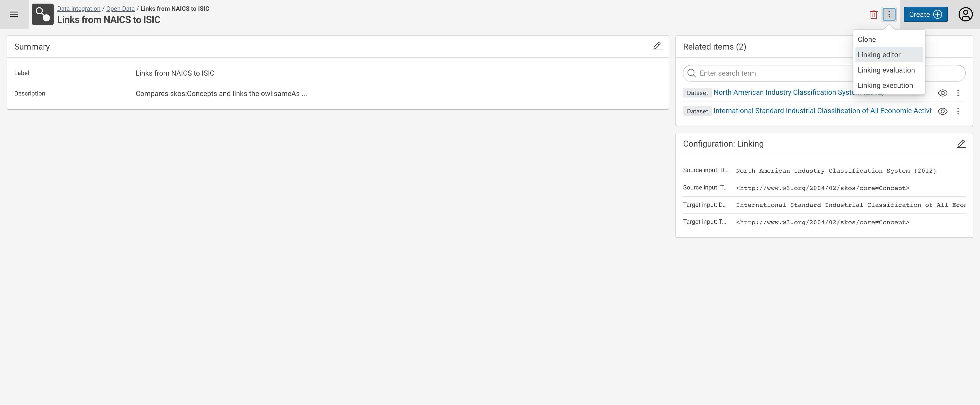
Task: Edit the Summary section with pencil icon
Action: pyautogui.click(x=657, y=46)
